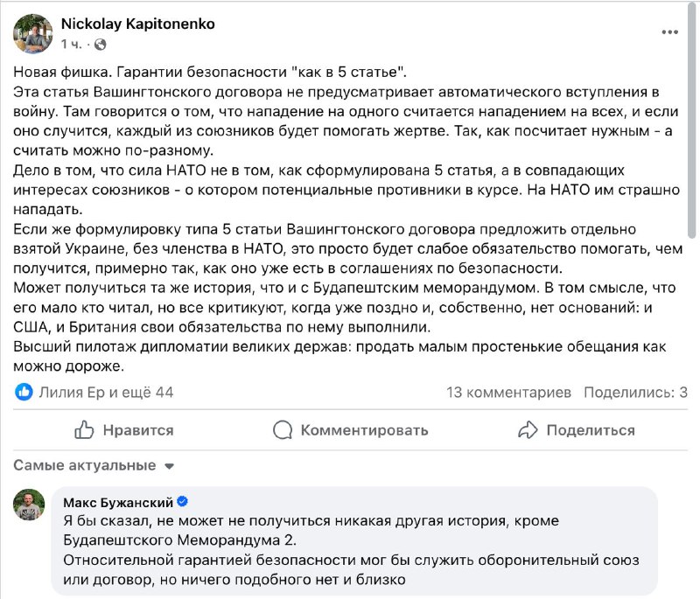
Task: Click the speech bubble comment icon
Action: point(283,429)
